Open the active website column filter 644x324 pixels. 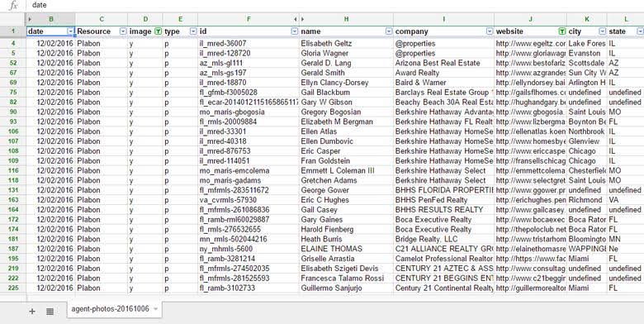coord(562,31)
